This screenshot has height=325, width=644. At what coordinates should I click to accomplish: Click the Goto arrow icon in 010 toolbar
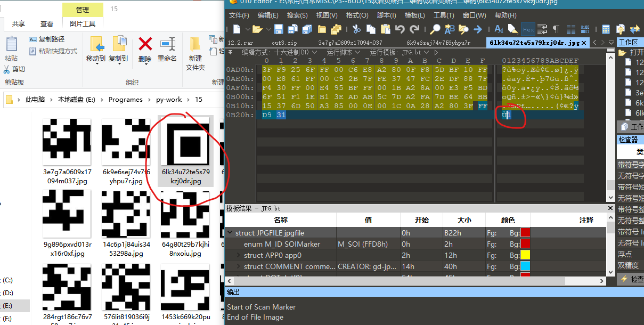(478, 29)
